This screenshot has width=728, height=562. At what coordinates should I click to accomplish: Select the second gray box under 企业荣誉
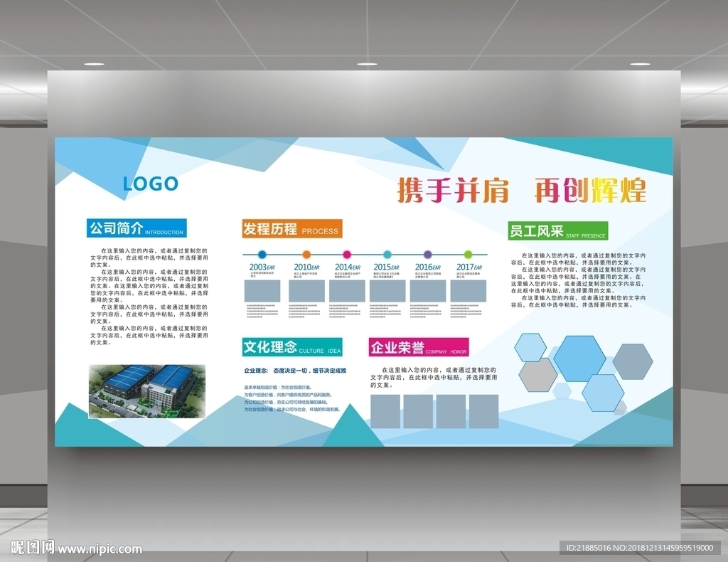(x=418, y=411)
